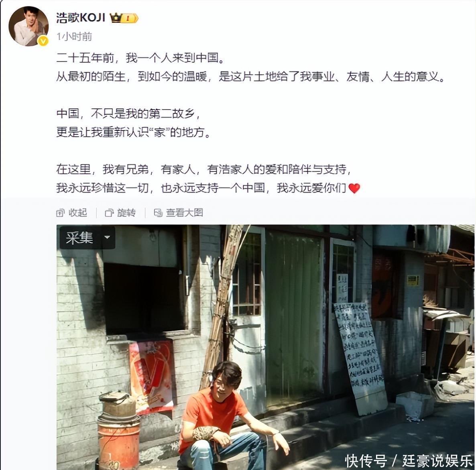Image resolution: width=476 pixels, height=470 pixels.
Task: Open the 浩歌KOJI username link
Action: point(81,18)
